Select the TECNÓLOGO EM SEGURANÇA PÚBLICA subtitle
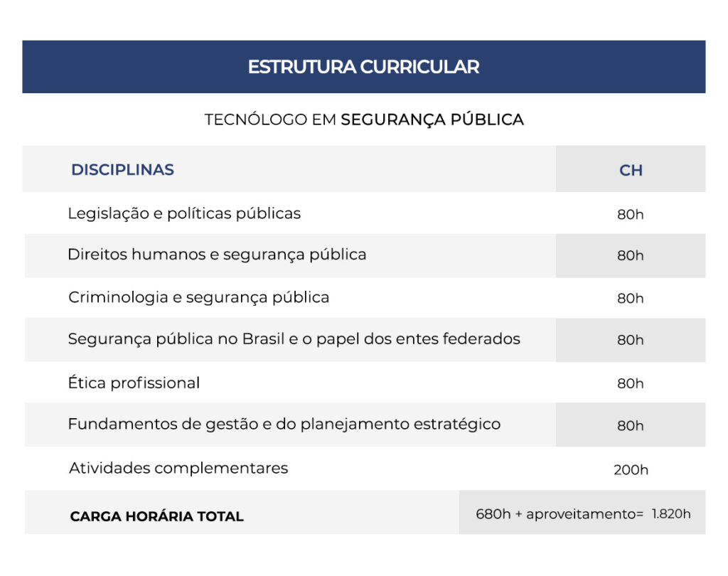This screenshot has width=728, height=576. click(364, 119)
